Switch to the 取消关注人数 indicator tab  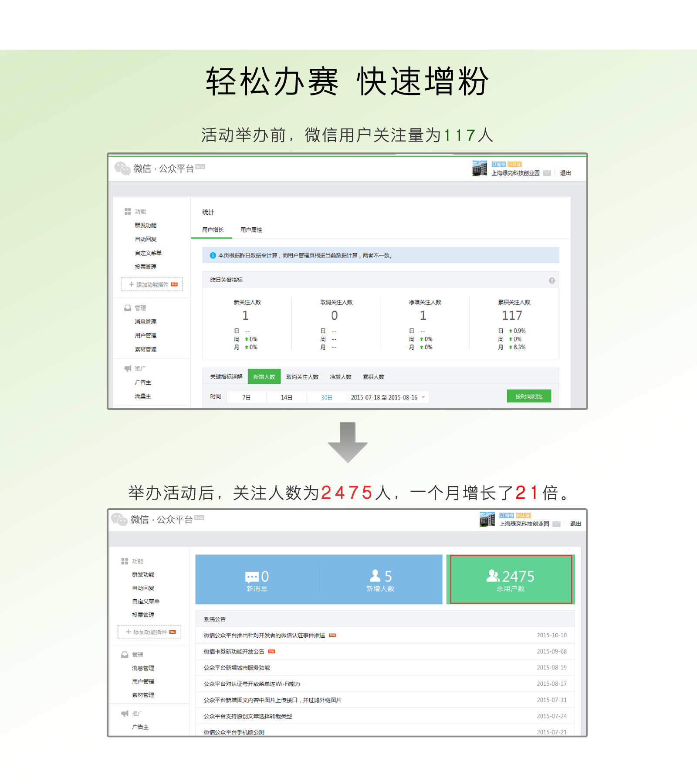pyautogui.click(x=302, y=377)
